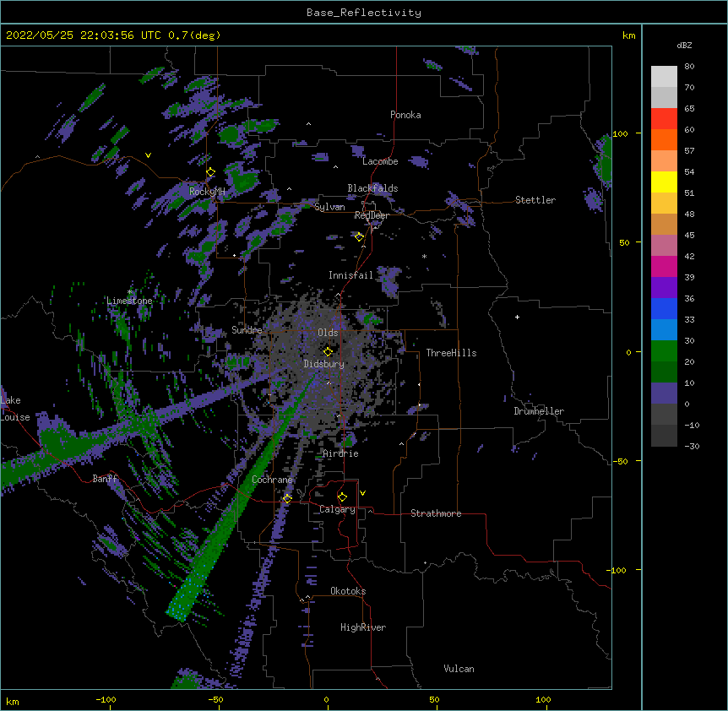The height and width of the screenshot is (711, 728).
Task: Select the slate-blue 10-0 dBZ swatch
Action: tap(664, 393)
